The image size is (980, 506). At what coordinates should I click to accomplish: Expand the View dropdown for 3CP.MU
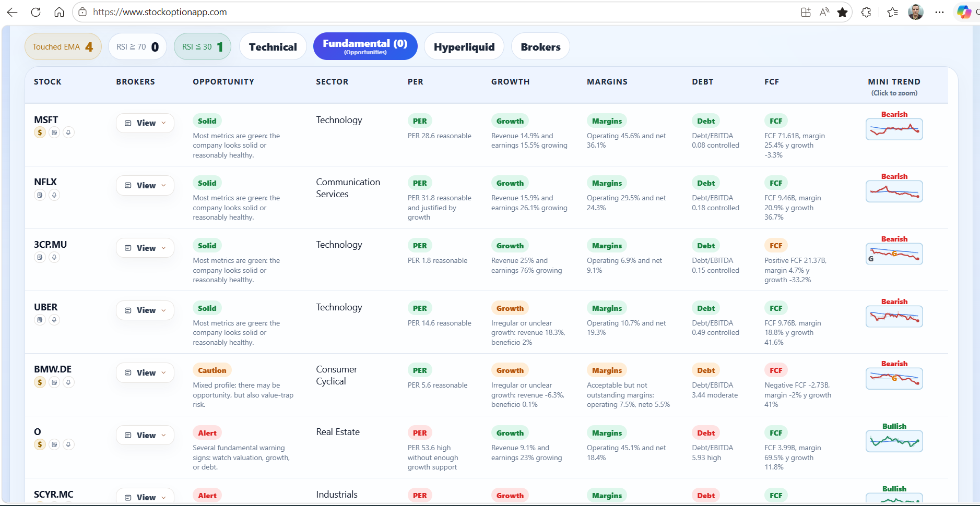tap(145, 248)
